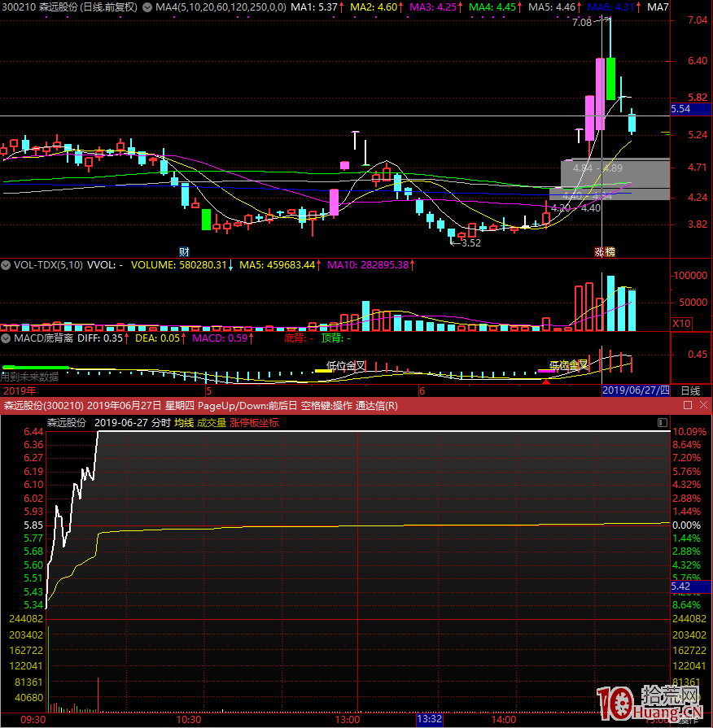Screen dimensions: 713x728
Task: Click the 6.44 limit-up price label
Action: point(33,432)
